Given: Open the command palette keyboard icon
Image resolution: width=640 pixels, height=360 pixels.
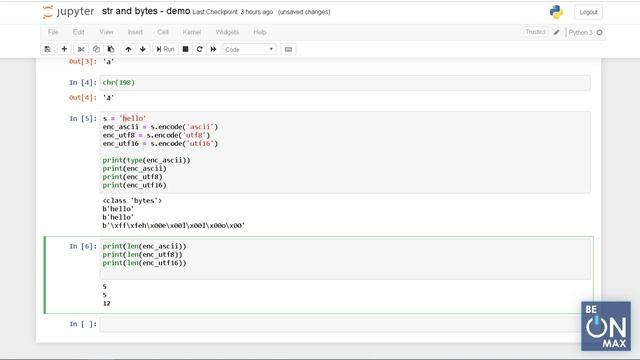Looking at the screenshot, I should (x=288, y=49).
